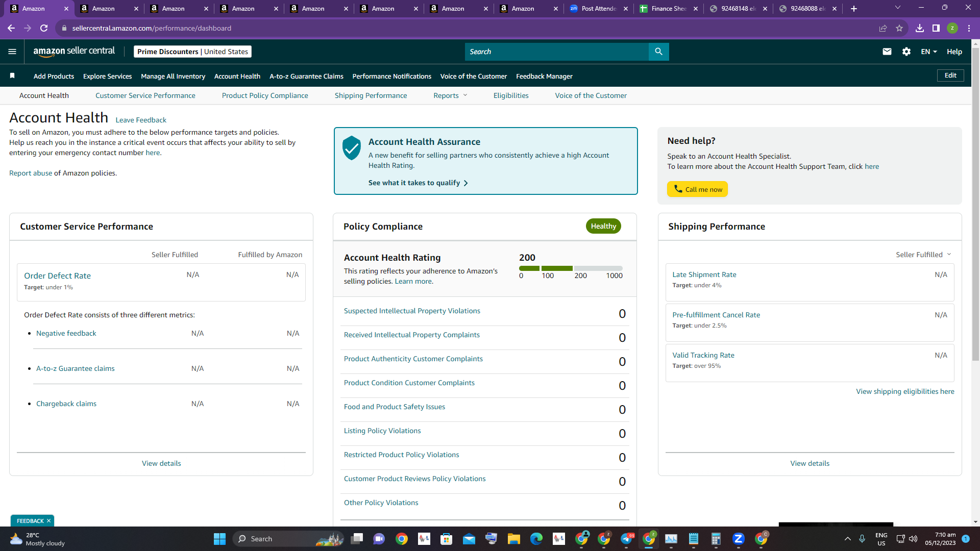Click the Seller Central Search field
The width and height of the screenshot is (980, 551).
point(556,52)
